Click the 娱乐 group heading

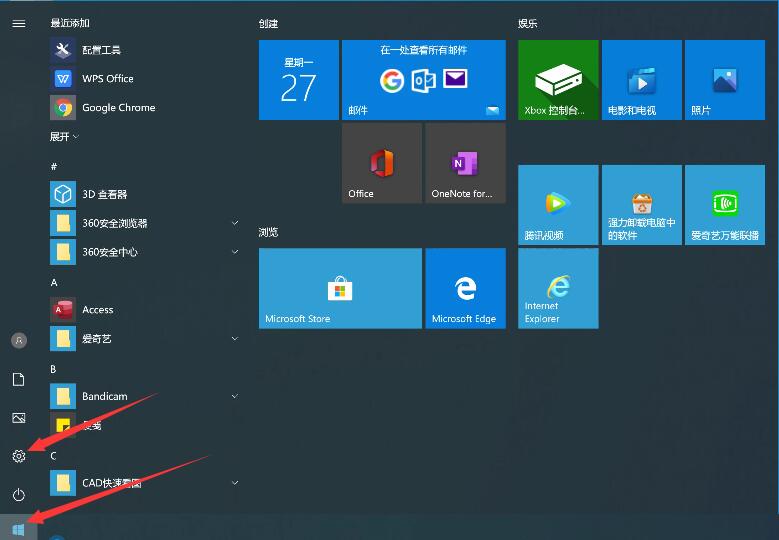tap(528, 23)
